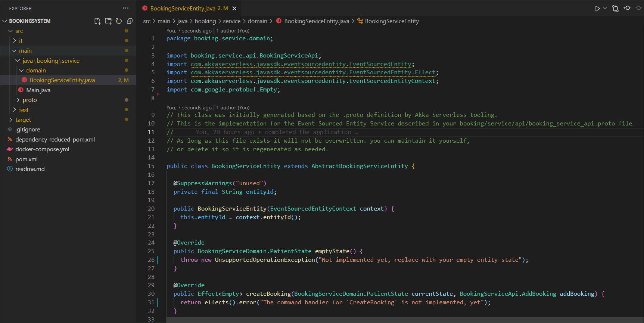Collapse the java\booking\service folder
Image resolution: width=644 pixels, height=323 pixels.
(x=18, y=60)
